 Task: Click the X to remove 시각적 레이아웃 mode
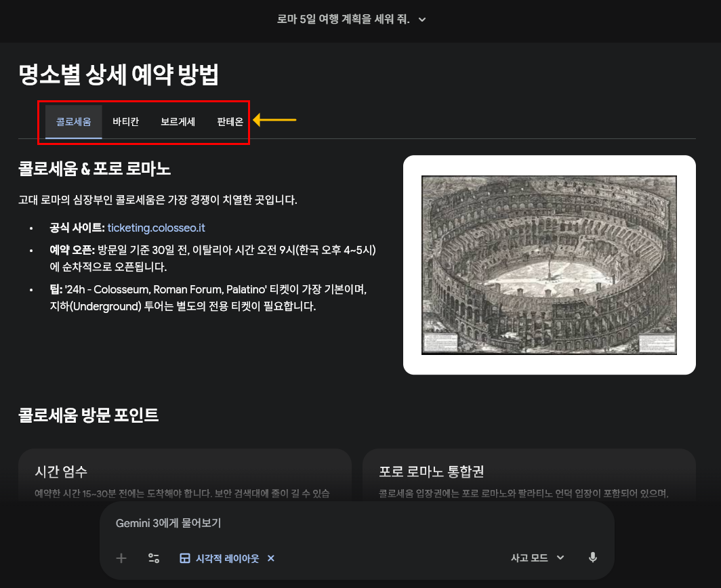[x=270, y=558]
